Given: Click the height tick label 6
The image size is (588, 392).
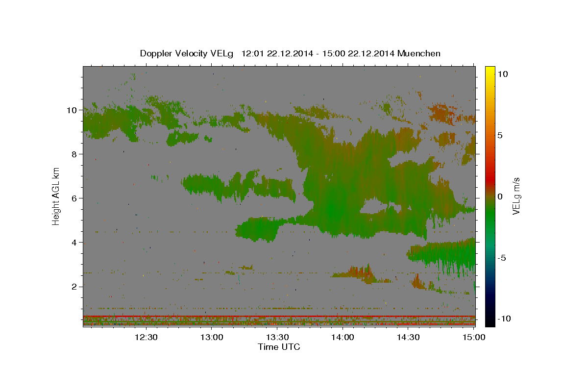Looking at the screenshot, I should (x=75, y=198).
